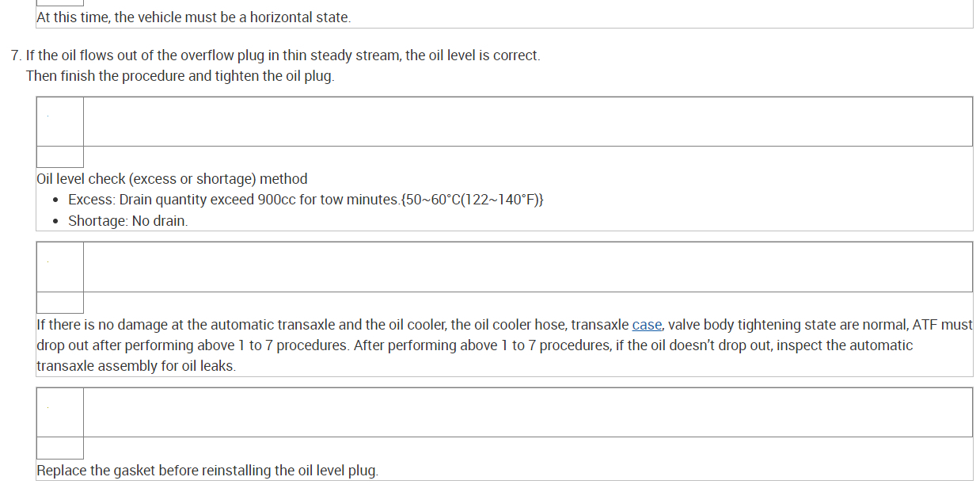980x492 pixels.
Task: Click the "Excess: Drain quantity exceed 900cc" bullet
Action: click(306, 200)
